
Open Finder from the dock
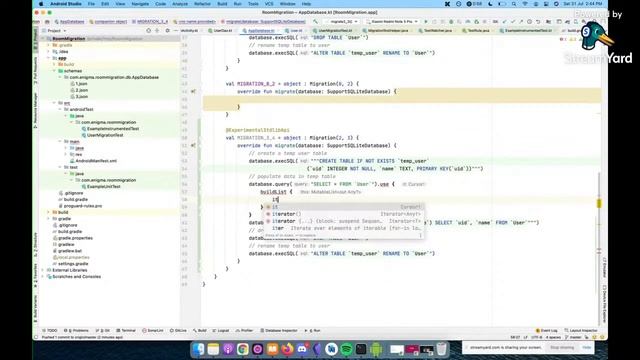click(198, 349)
